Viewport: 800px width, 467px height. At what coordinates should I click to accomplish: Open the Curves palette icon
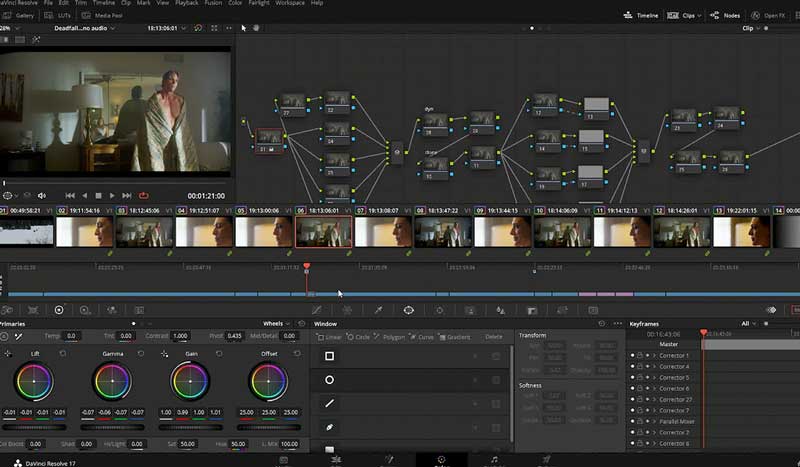316,310
